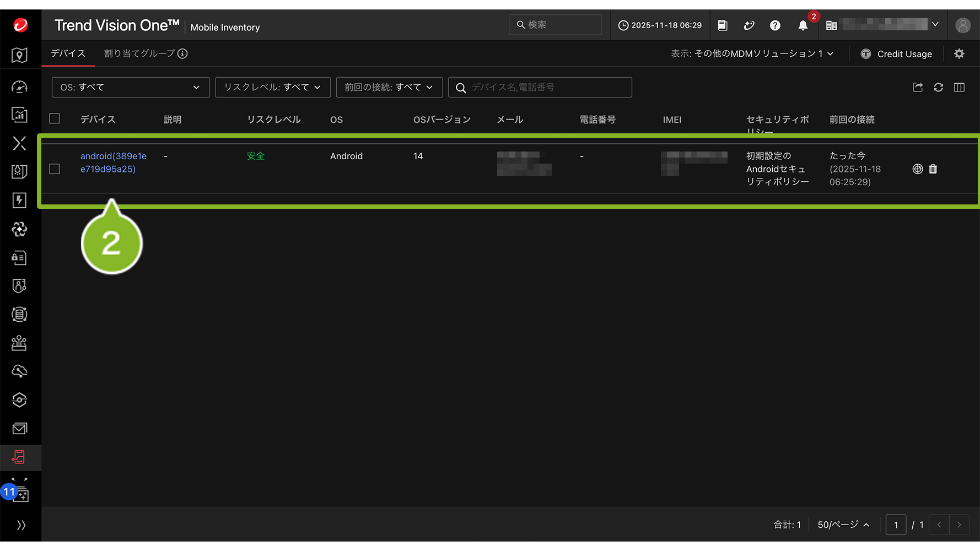Screen dimensions: 980x551
Task: Delete the android device with trash icon
Action: tap(933, 169)
